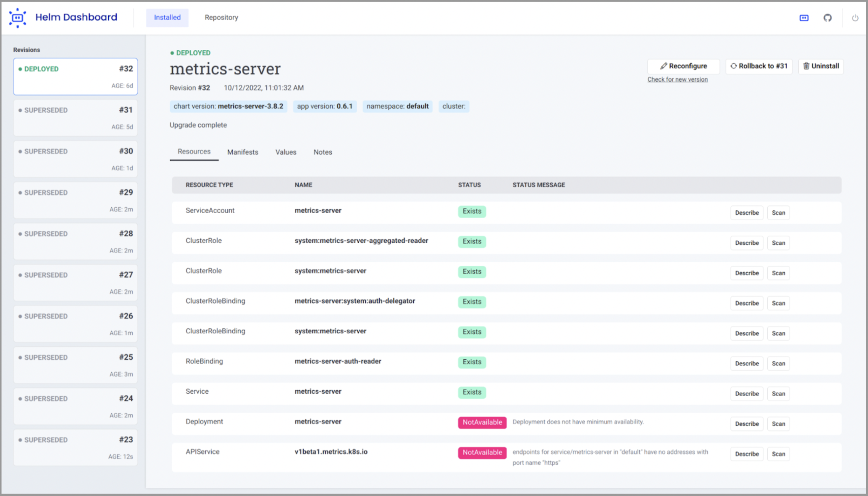Click metrics-server-auth-reader resource name
Image resolution: width=868 pixels, height=496 pixels.
338,361
